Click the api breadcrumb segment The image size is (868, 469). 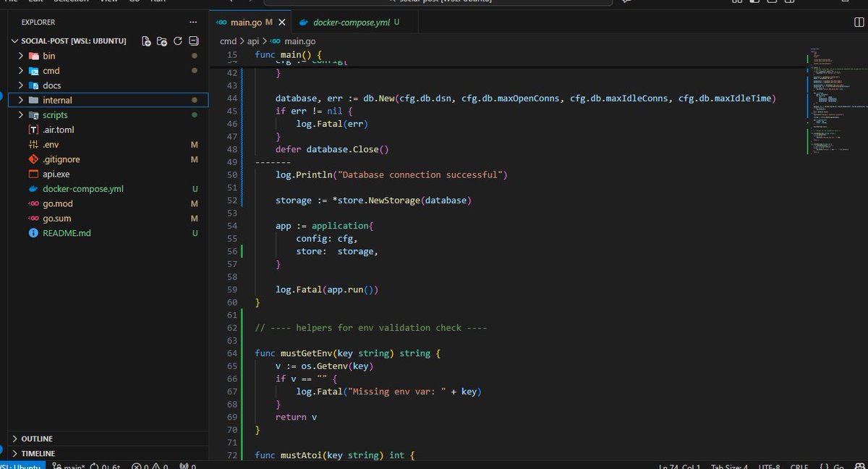tap(253, 41)
